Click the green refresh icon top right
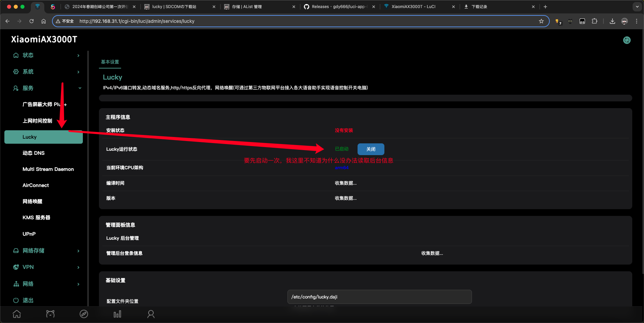Screen dimensions: 644x323 coord(627,40)
